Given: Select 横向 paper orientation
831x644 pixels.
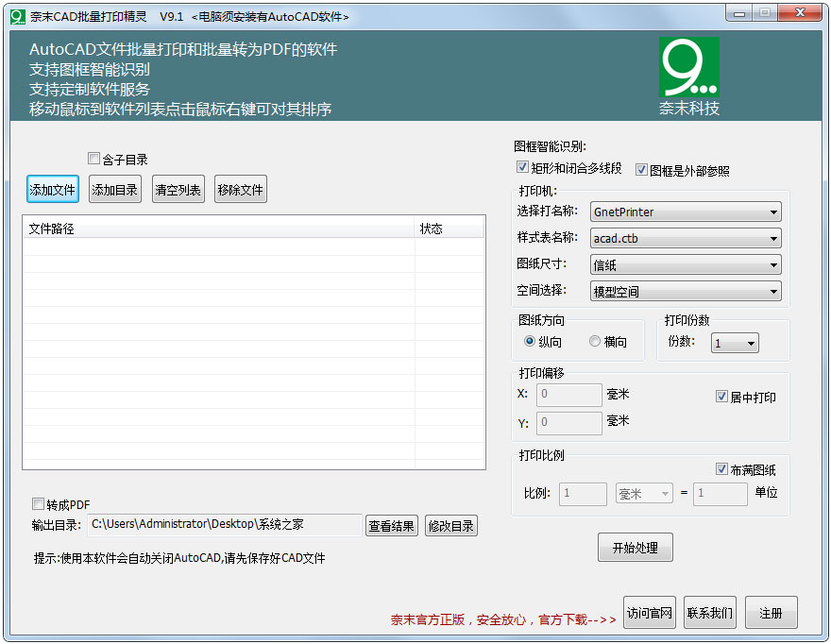Looking at the screenshot, I should [594, 342].
